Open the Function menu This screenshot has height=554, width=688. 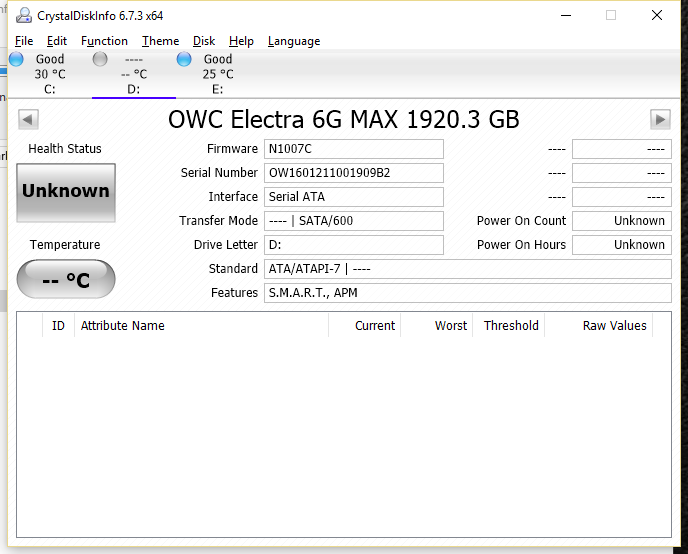104,41
